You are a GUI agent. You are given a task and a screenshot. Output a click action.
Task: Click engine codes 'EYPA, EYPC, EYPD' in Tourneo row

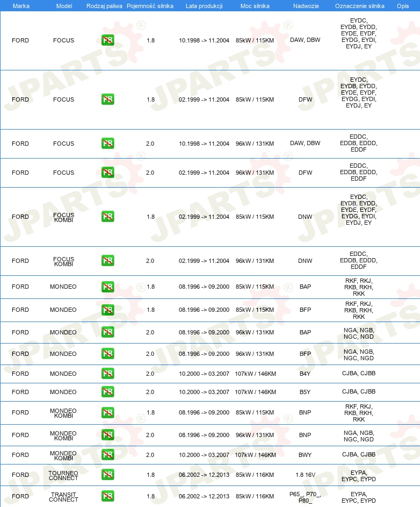pos(359,476)
